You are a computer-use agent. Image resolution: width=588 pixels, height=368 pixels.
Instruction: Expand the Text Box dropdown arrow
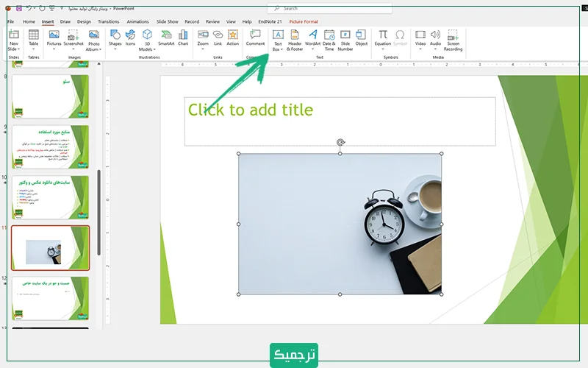point(282,49)
